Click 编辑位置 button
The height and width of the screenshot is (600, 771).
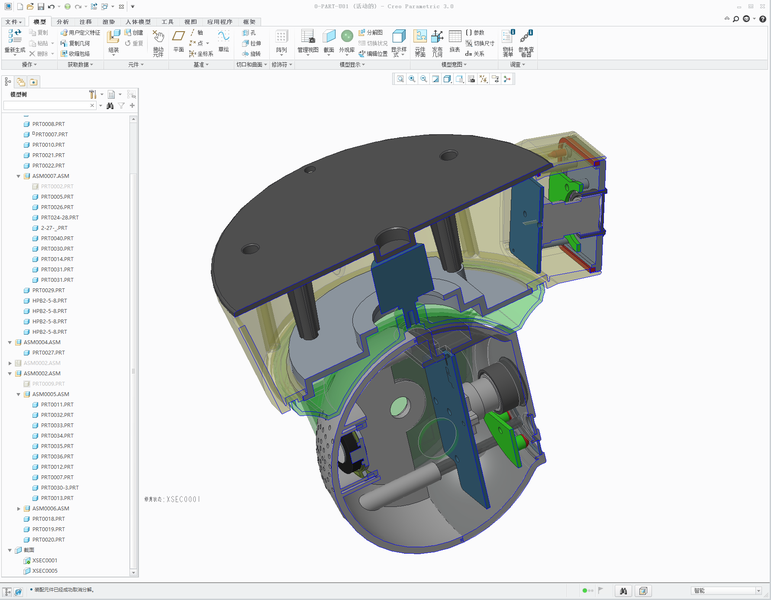pos(373,54)
